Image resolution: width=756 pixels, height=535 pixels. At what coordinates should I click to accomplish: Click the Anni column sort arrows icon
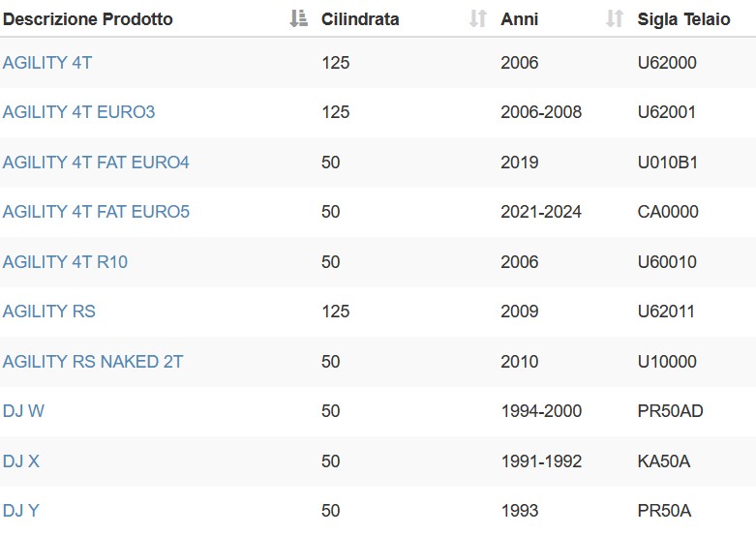[615, 18]
